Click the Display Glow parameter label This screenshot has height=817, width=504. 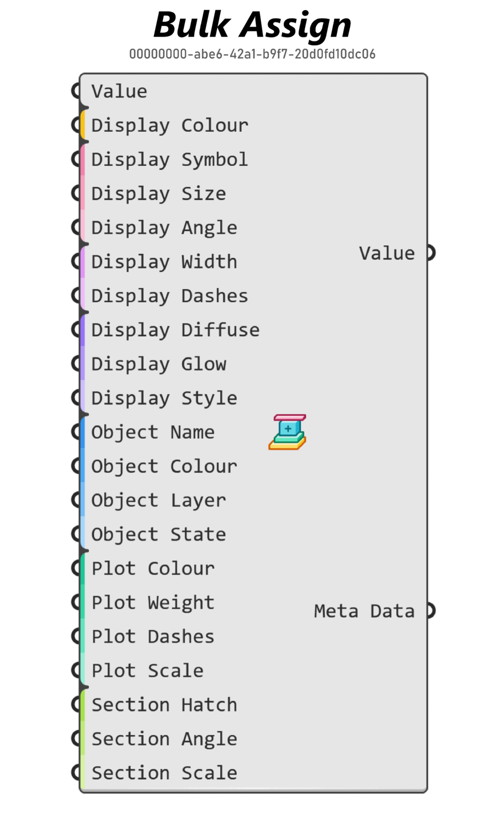coord(159,364)
